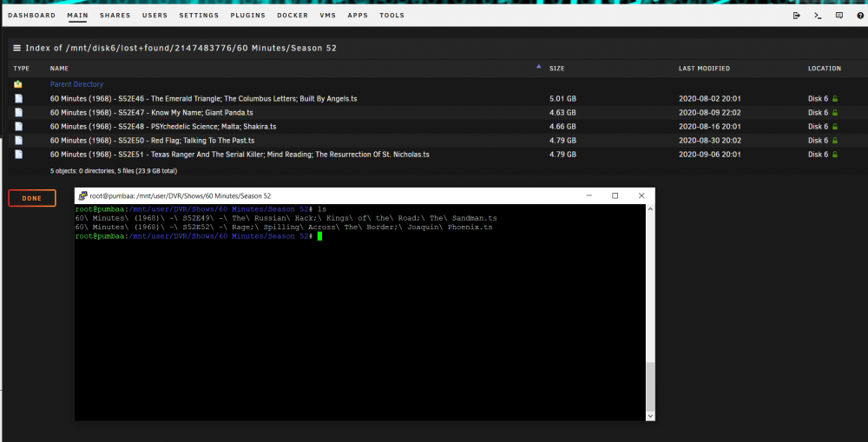Select the Main tab
Viewport: 868px width, 442px height.
coord(77,16)
